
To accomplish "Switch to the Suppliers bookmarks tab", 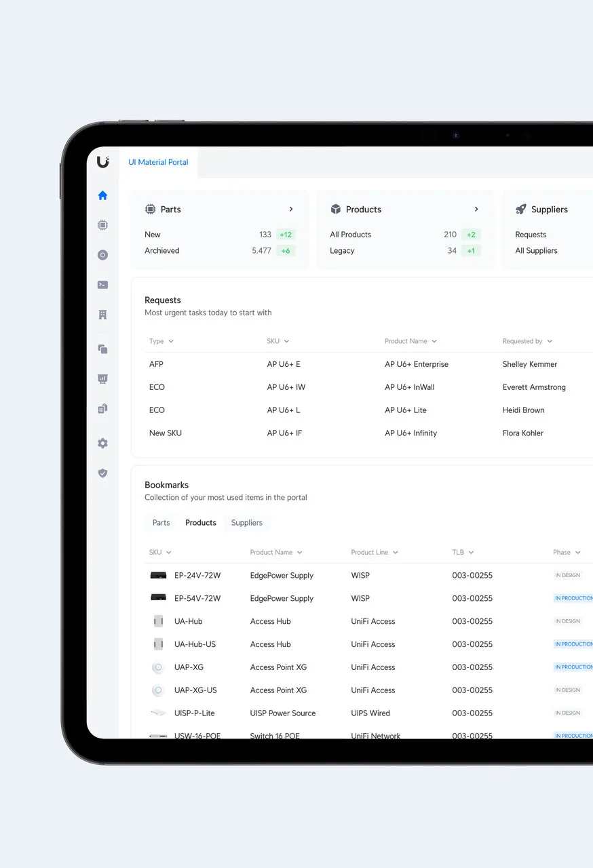I will 247,523.
